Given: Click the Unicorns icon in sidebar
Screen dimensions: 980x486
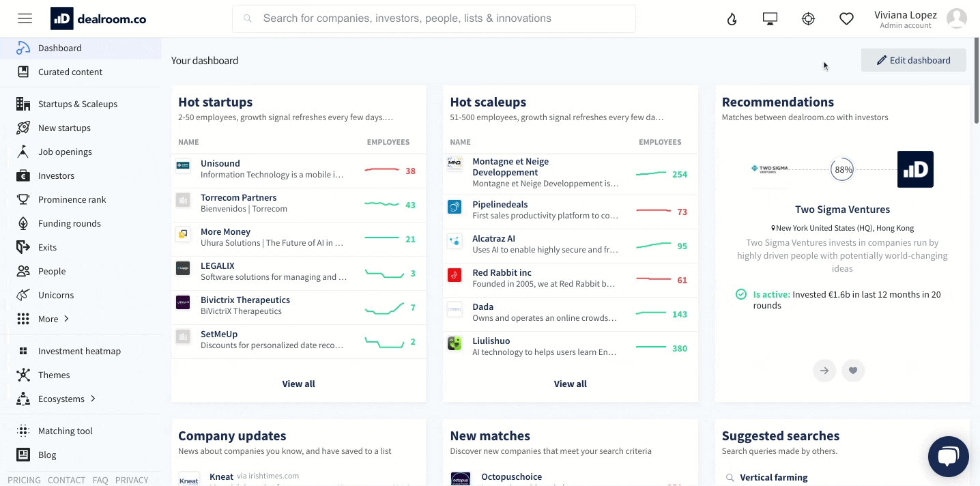Looking at the screenshot, I should (x=23, y=295).
